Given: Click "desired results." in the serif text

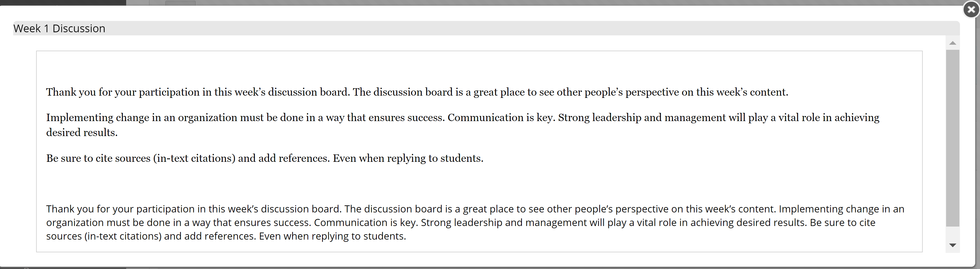Looking at the screenshot, I should [x=82, y=133].
